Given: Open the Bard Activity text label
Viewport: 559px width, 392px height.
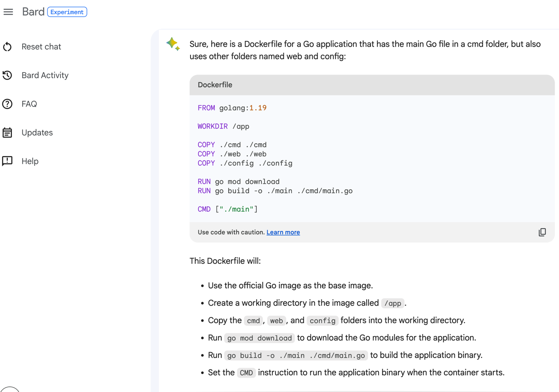Looking at the screenshot, I should [45, 75].
